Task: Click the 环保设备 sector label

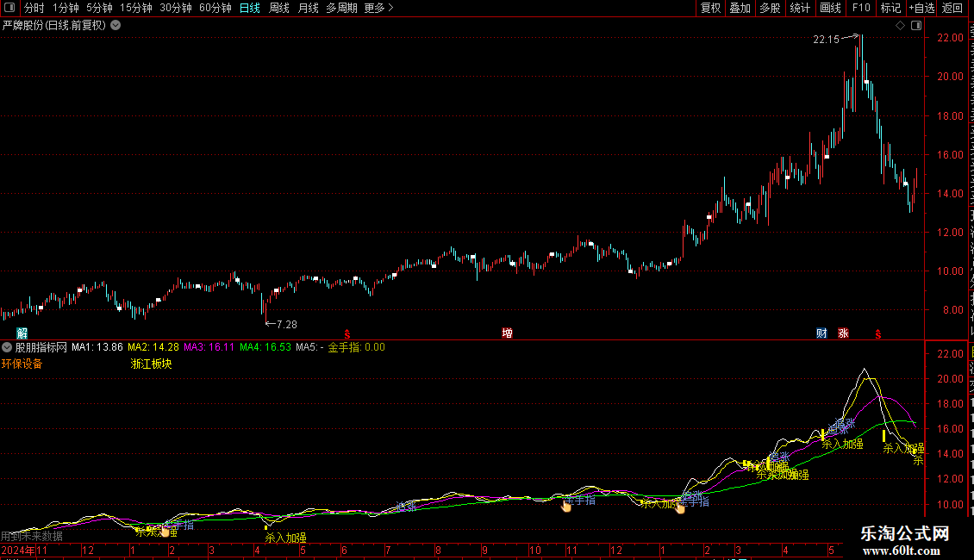Action: [x=22, y=364]
